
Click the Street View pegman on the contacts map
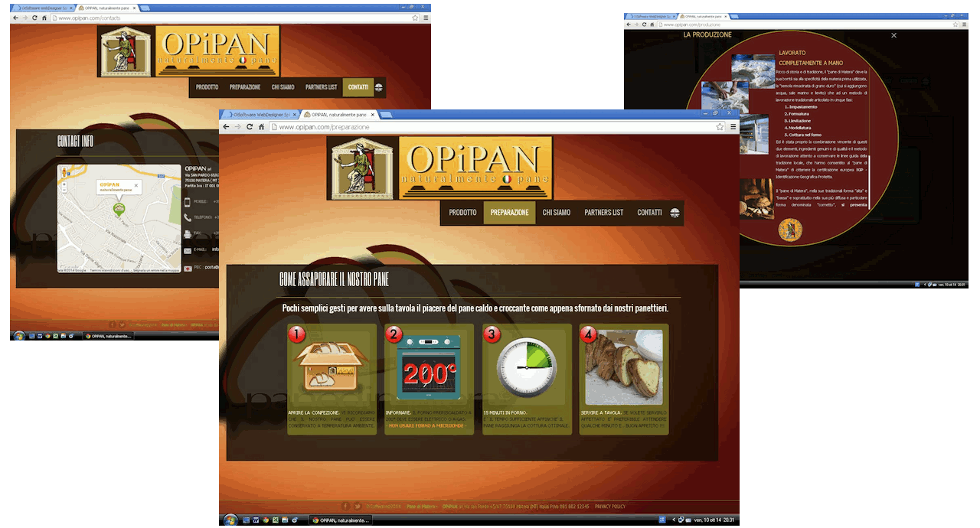(64, 173)
